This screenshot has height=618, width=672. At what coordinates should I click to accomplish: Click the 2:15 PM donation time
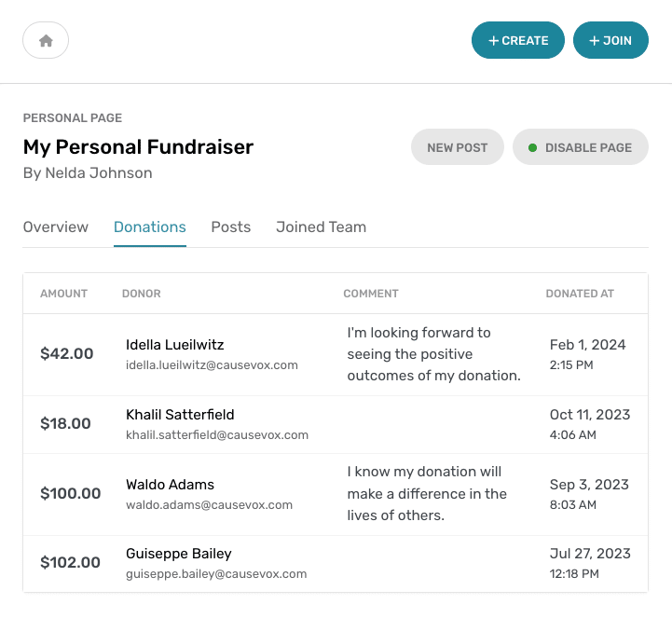pyautogui.click(x=571, y=365)
